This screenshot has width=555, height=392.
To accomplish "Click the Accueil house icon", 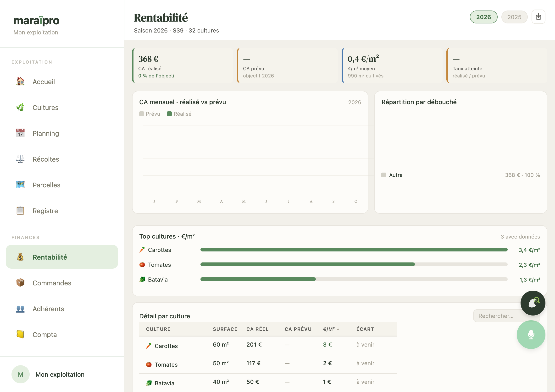I will (20, 82).
